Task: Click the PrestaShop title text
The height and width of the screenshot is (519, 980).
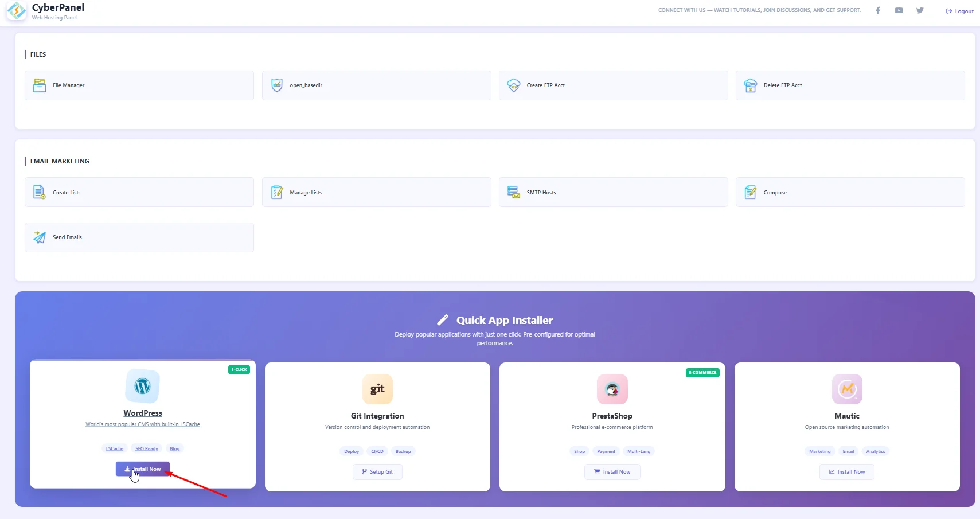Action: [612, 416]
